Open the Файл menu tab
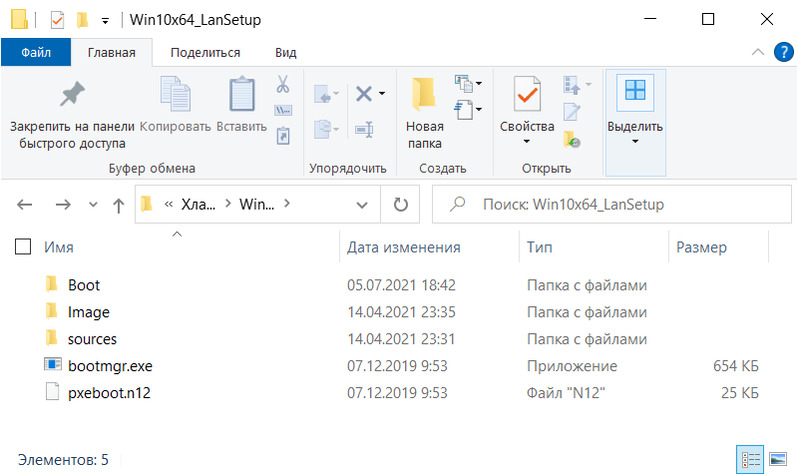 (x=36, y=52)
